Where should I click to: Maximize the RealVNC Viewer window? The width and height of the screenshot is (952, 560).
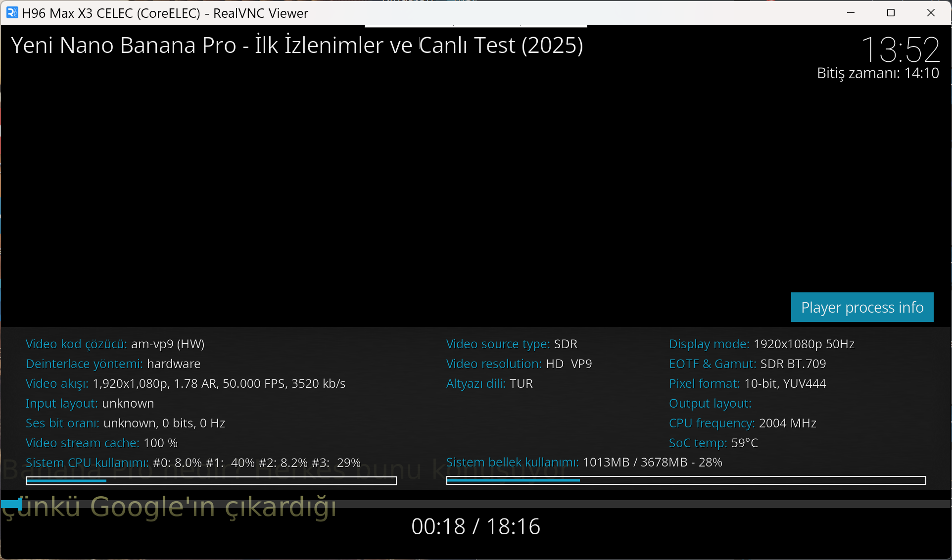click(891, 13)
